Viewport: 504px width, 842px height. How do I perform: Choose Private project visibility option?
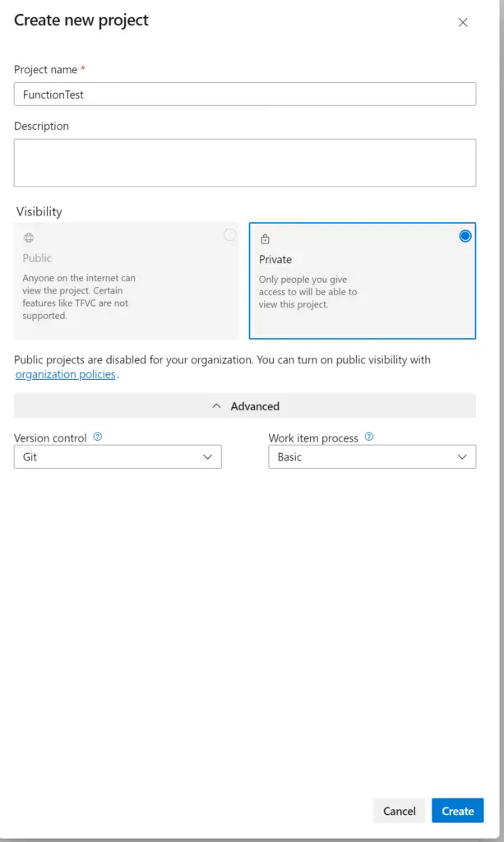click(363, 280)
